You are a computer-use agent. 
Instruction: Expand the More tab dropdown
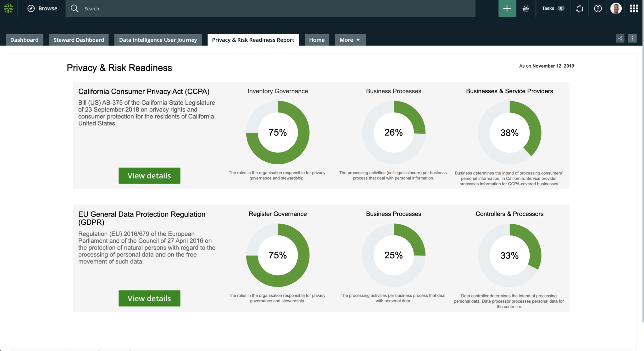coord(350,40)
